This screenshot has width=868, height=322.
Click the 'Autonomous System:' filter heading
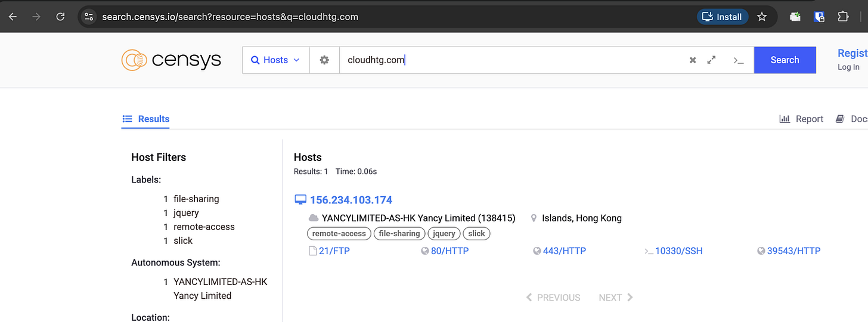[176, 262]
